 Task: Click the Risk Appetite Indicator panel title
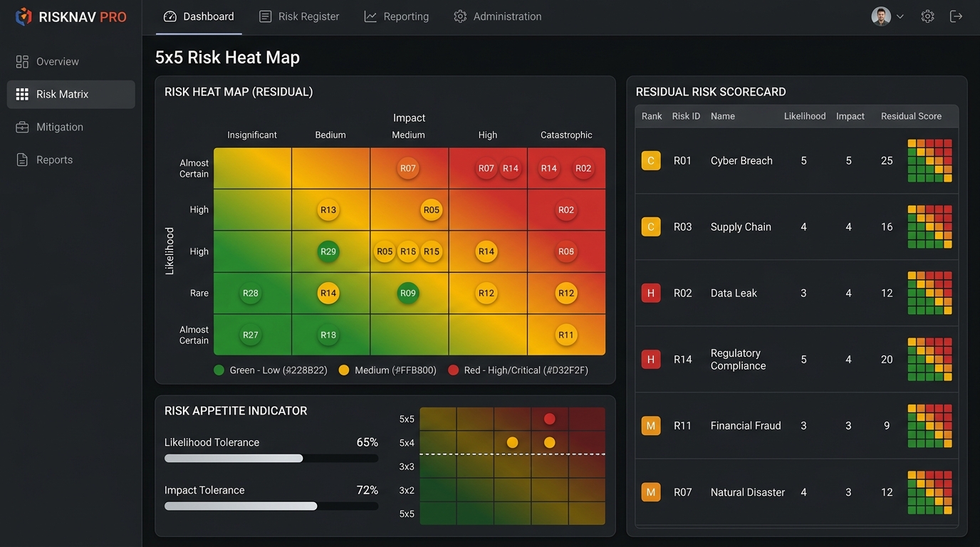point(236,411)
